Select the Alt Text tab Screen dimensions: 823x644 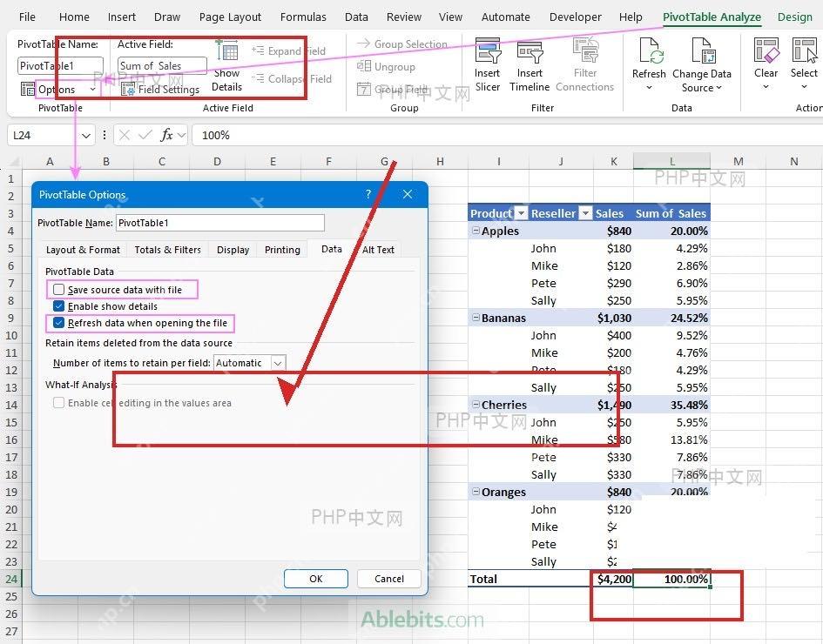point(379,250)
